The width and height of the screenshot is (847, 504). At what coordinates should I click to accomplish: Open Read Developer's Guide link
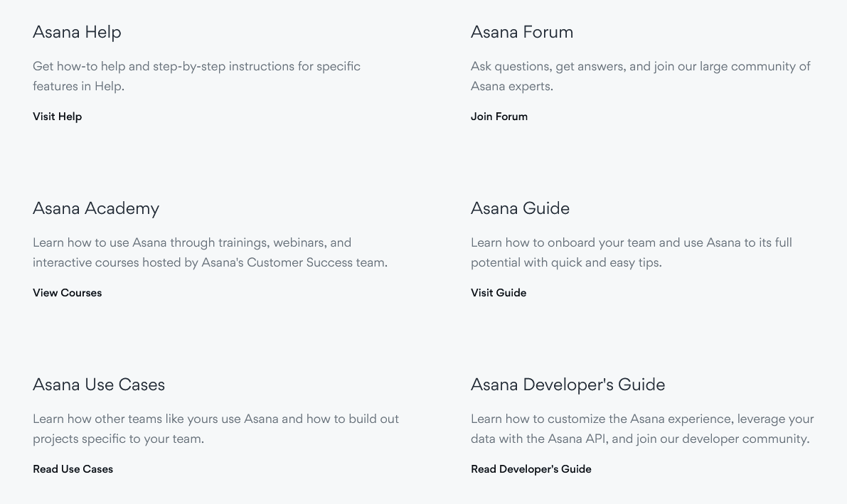point(531,469)
